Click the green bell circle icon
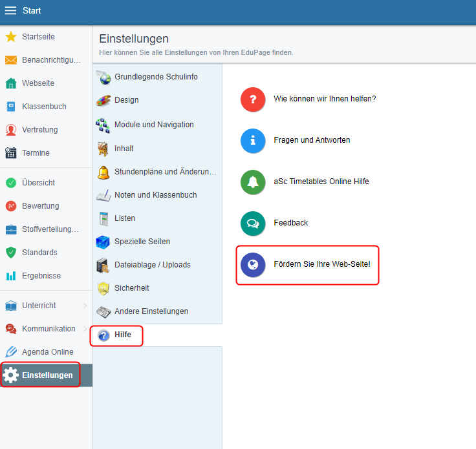Screen dimensions: 476x449 (x=253, y=182)
